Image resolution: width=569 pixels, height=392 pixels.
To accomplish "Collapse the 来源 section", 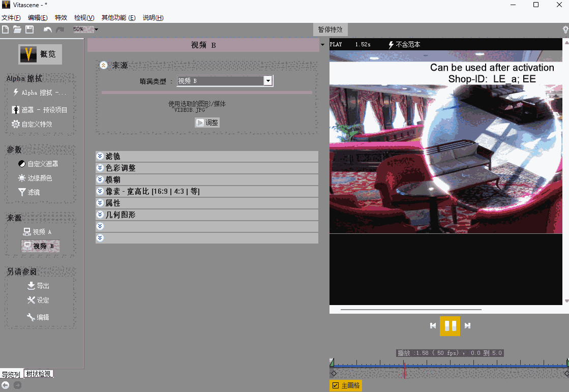I will click(x=104, y=65).
